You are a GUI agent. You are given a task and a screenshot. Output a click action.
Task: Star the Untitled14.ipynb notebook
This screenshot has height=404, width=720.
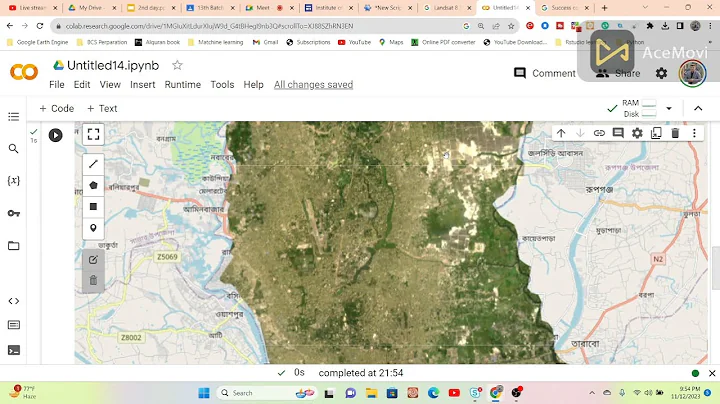point(177,65)
